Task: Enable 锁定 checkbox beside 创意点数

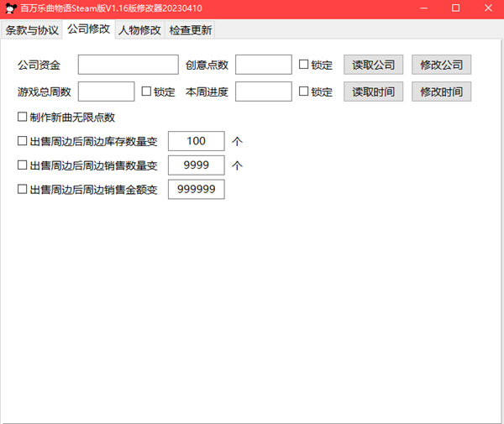Action: pyautogui.click(x=304, y=65)
